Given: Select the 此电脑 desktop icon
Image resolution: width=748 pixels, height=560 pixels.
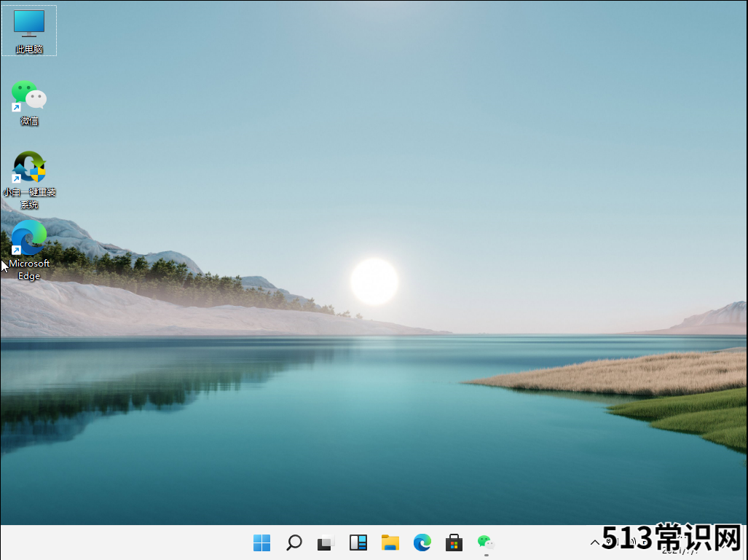Looking at the screenshot, I should 29,24.
